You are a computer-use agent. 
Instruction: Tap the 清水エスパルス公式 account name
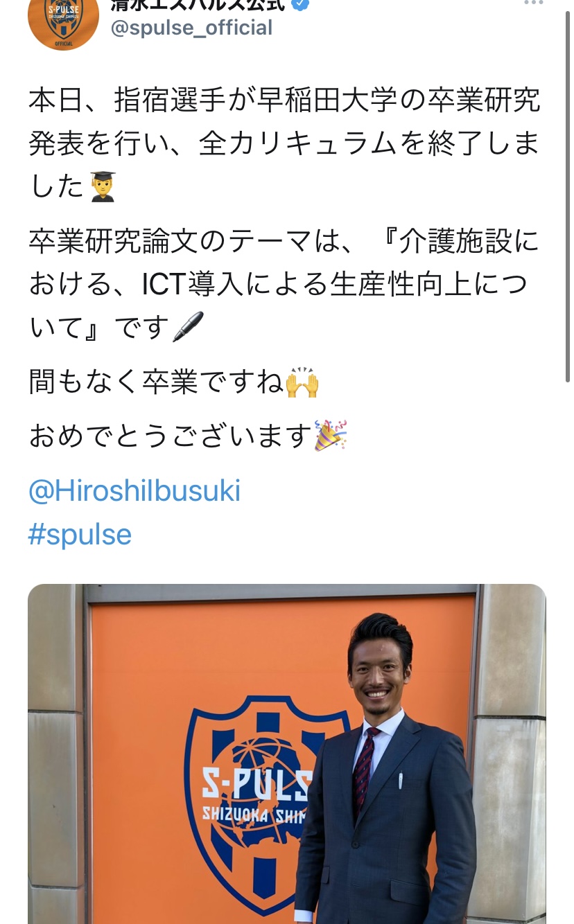[x=198, y=4]
